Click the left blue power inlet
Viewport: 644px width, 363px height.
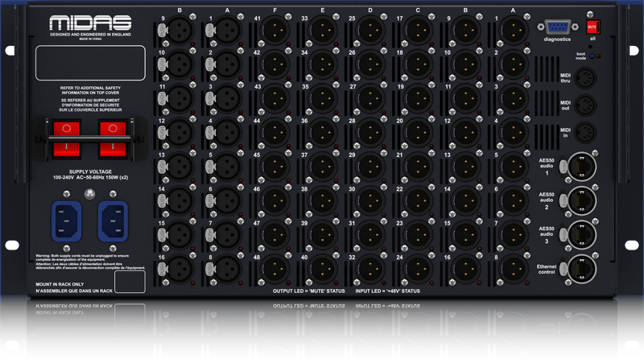pos(65,218)
